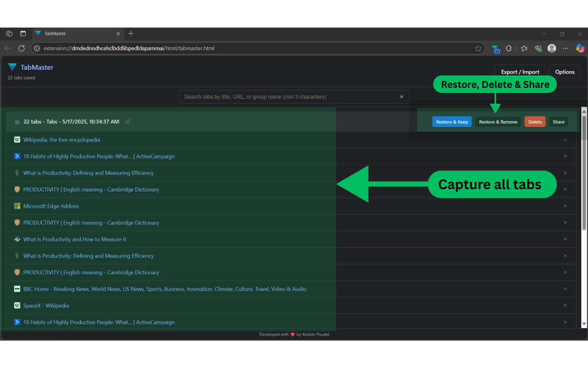Open the SpaceX - Wikipedia link
This screenshot has width=588, height=368.
tap(46, 305)
